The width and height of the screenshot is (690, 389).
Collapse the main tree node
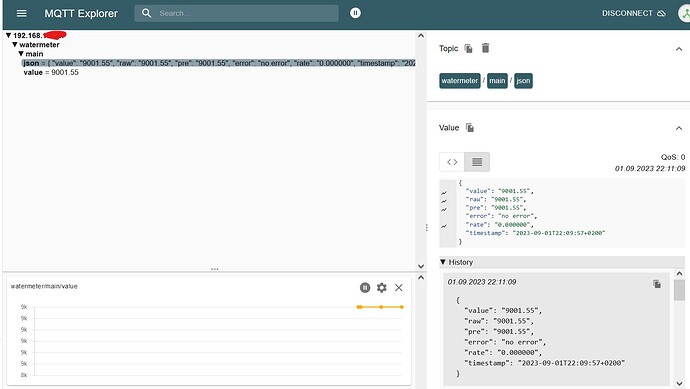21,54
